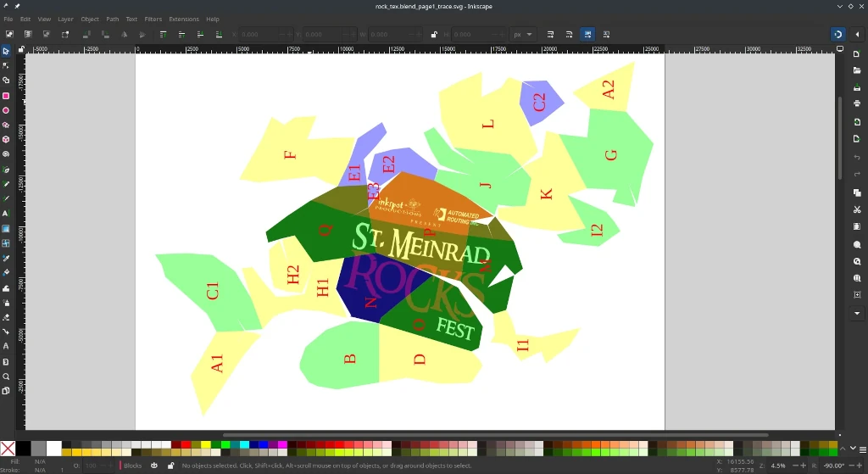This screenshot has width=868, height=474.
Task: Click the horizontal canvas scrollbar
Action: (495, 435)
